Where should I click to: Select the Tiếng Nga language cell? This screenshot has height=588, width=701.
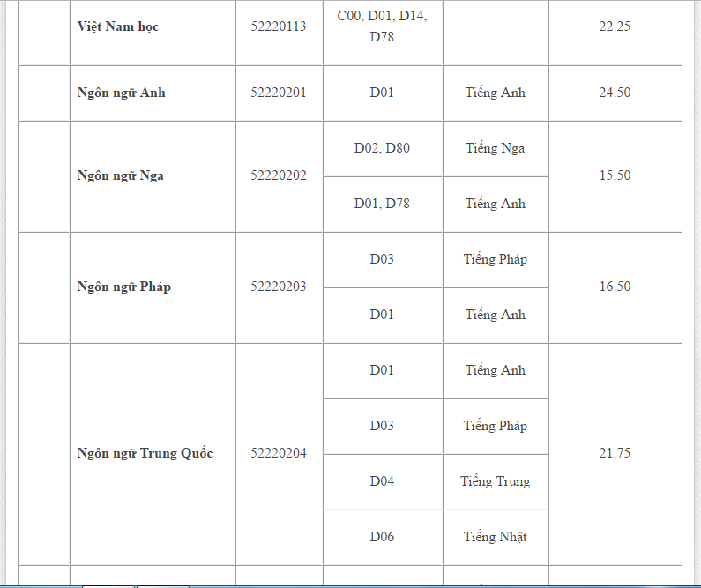tap(495, 148)
